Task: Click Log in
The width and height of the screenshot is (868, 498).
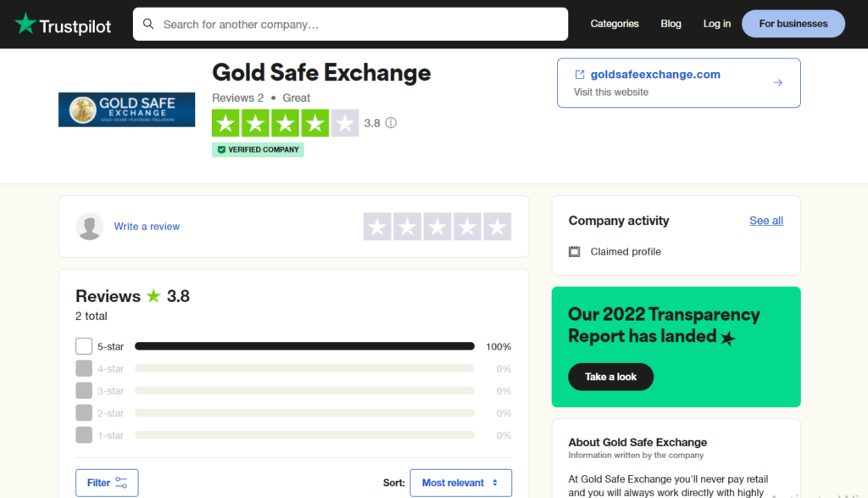Action: pyautogui.click(x=717, y=24)
